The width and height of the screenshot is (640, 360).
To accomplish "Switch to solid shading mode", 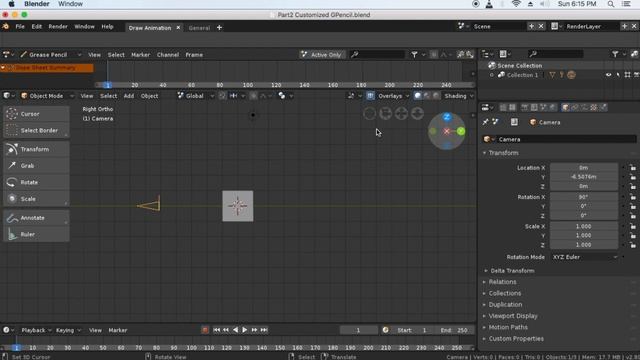I will pos(417,96).
